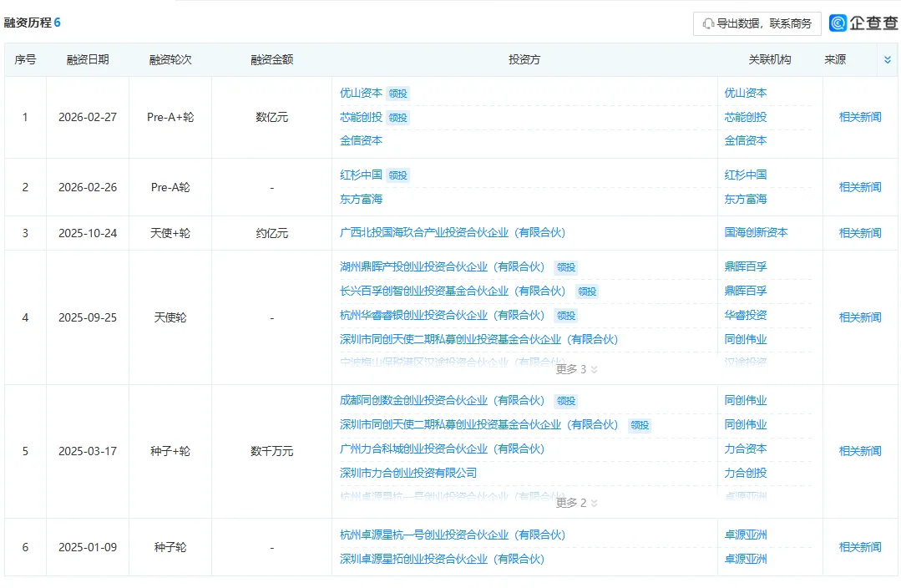Open 深圳市同创天使二期 investor in row 4
This screenshot has height=588, width=901.
click(478, 340)
